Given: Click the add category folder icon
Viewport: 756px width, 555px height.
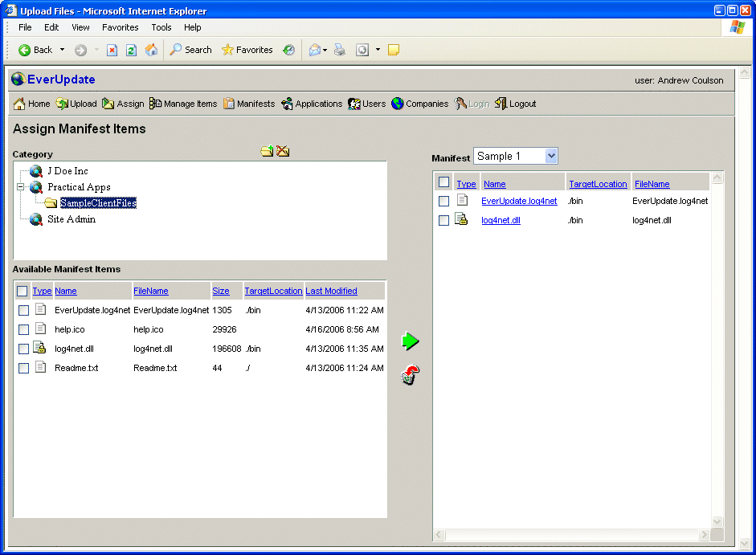Looking at the screenshot, I should pyautogui.click(x=267, y=152).
